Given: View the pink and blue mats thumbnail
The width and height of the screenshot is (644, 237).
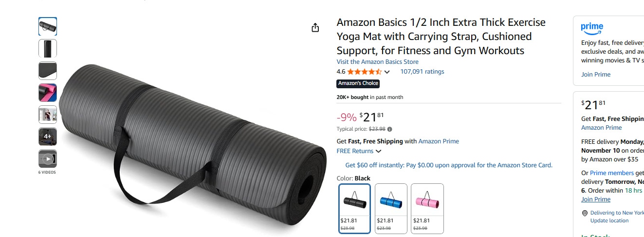Looking at the screenshot, I should [x=48, y=93].
